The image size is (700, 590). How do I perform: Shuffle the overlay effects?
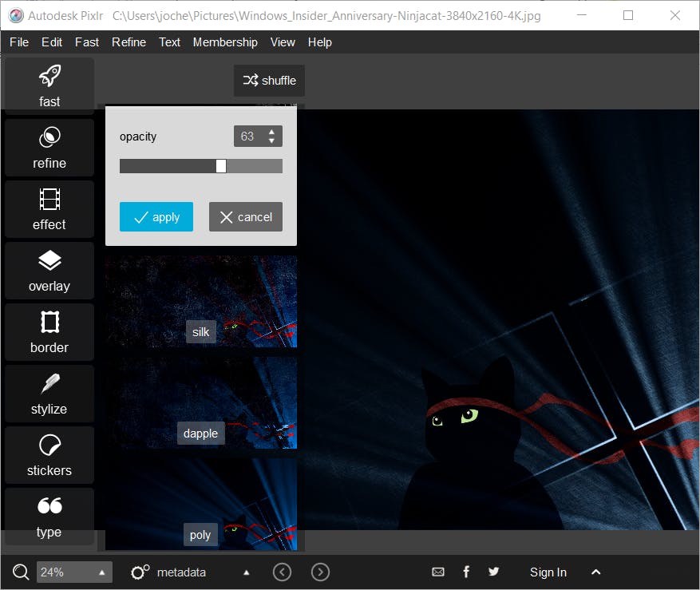tap(269, 81)
